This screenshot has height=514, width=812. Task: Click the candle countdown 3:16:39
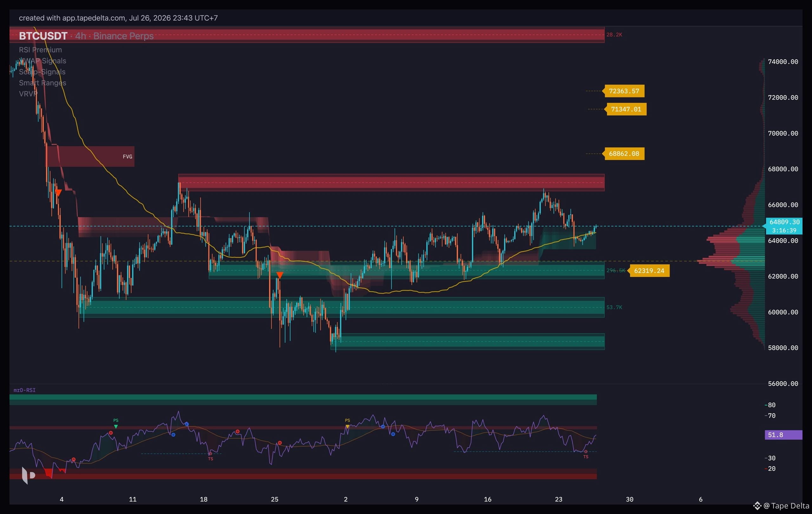click(x=784, y=230)
